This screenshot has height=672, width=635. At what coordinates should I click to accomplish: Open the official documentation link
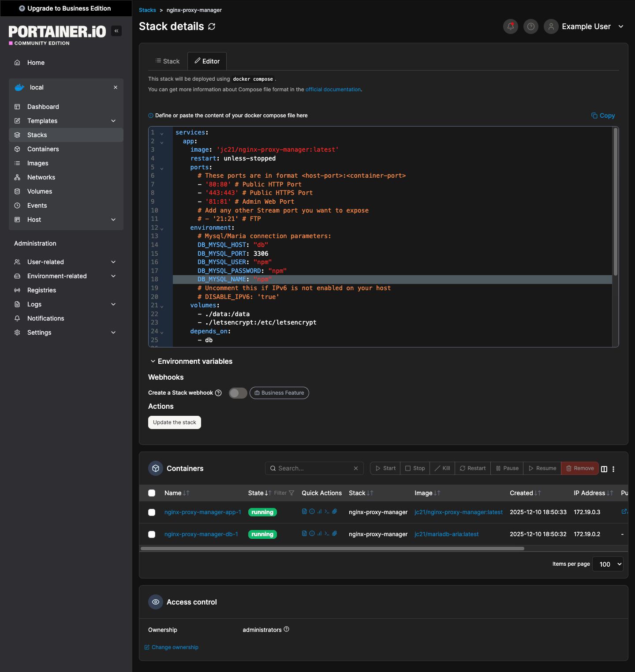[333, 89]
